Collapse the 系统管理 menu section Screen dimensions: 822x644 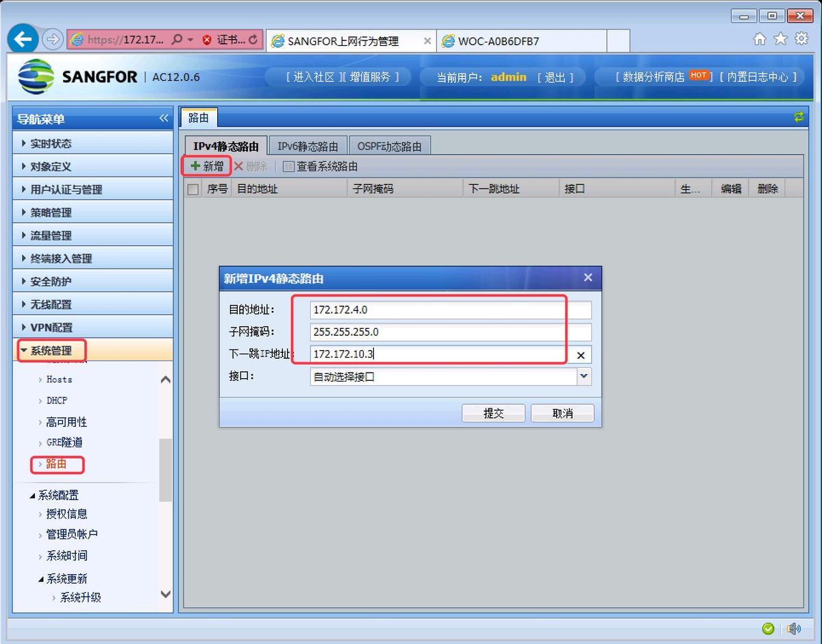[x=92, y=350]
